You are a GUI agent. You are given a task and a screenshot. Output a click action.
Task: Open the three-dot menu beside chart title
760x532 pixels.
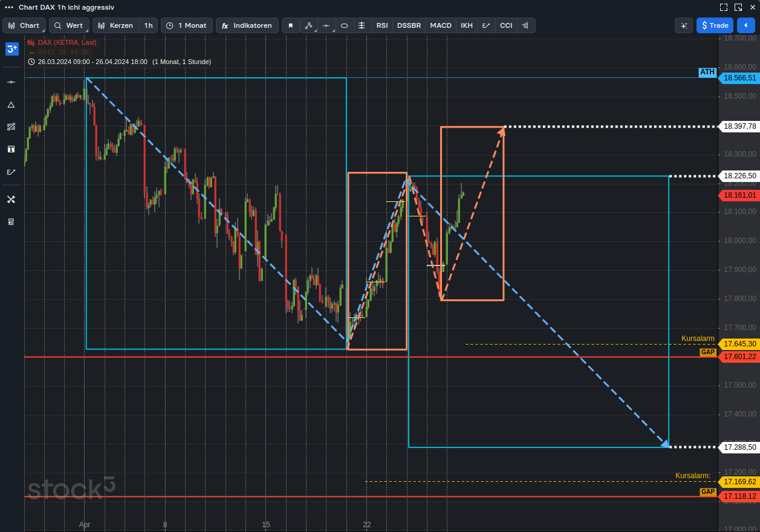(x=8, y=7)
